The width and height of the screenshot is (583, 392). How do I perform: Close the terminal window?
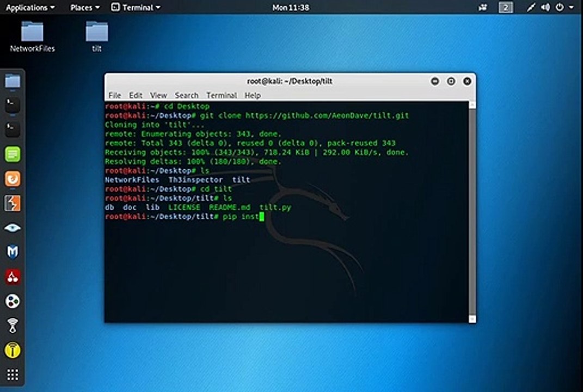(x=468, y=81)
